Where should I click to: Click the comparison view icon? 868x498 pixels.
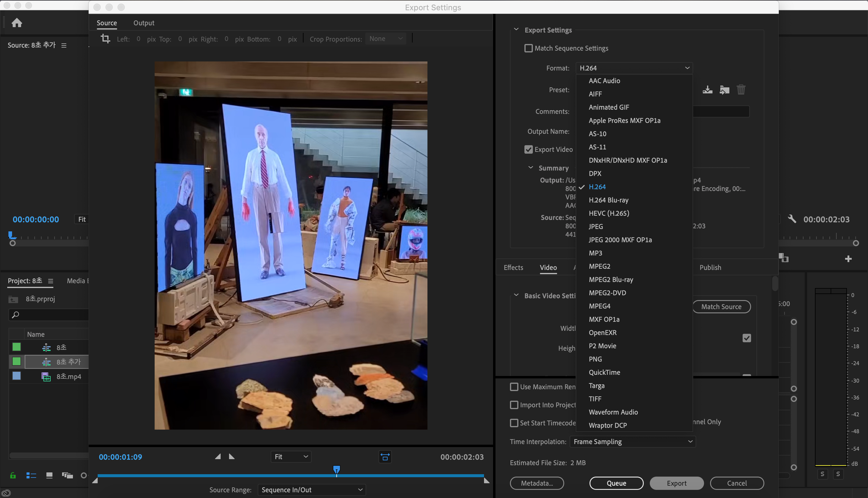(784, 258)
